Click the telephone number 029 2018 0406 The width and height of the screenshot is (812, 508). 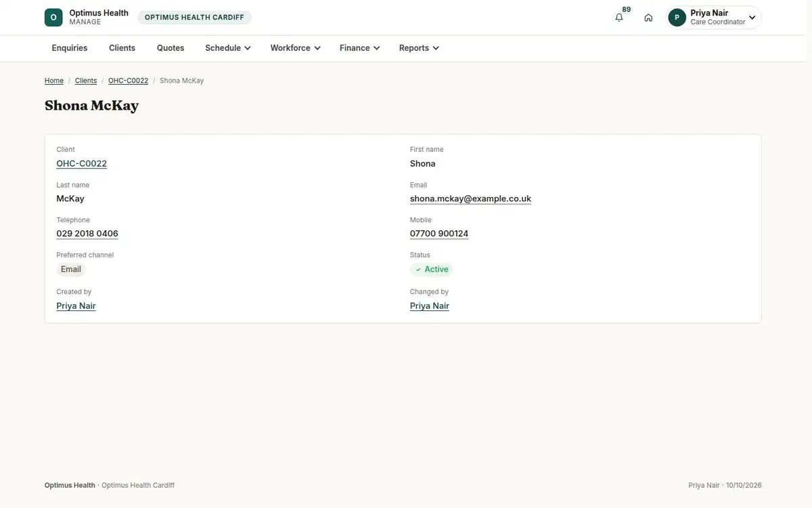click(x=87, y=234)
